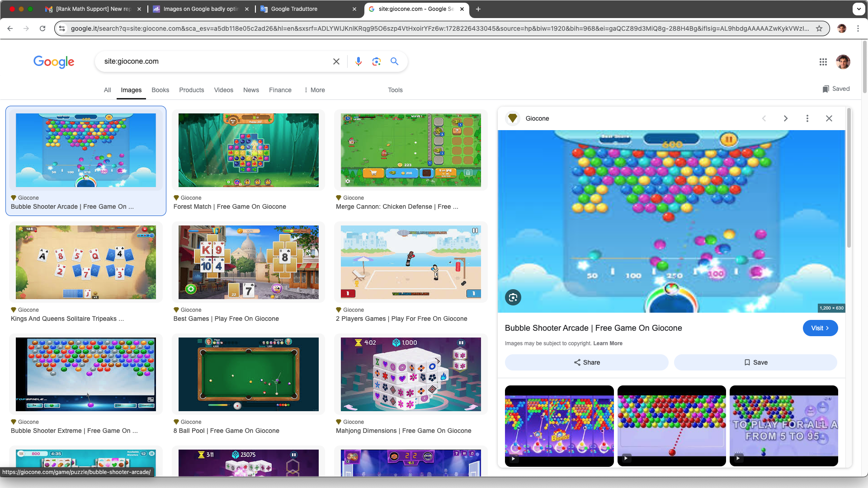
Task: Open Bubble Shooter Arcade title link in preview
Action: pos(593,328)
